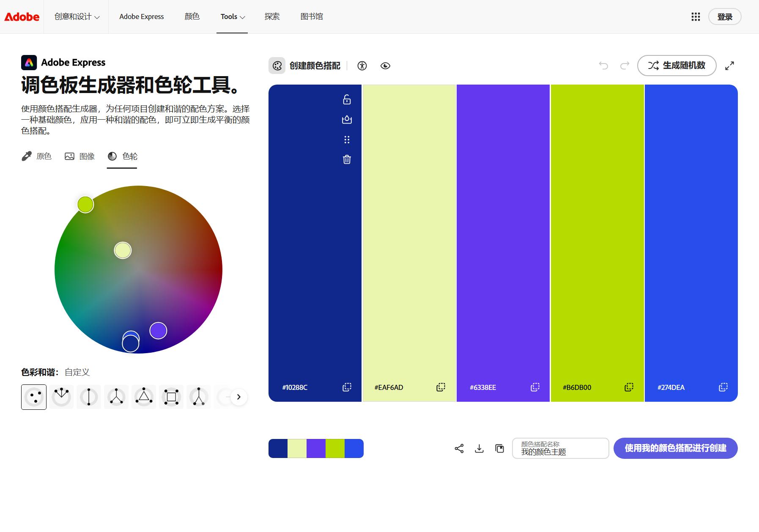Click the #B6DB00 color column
Screen dimensions: 759x532
point(597,243)
